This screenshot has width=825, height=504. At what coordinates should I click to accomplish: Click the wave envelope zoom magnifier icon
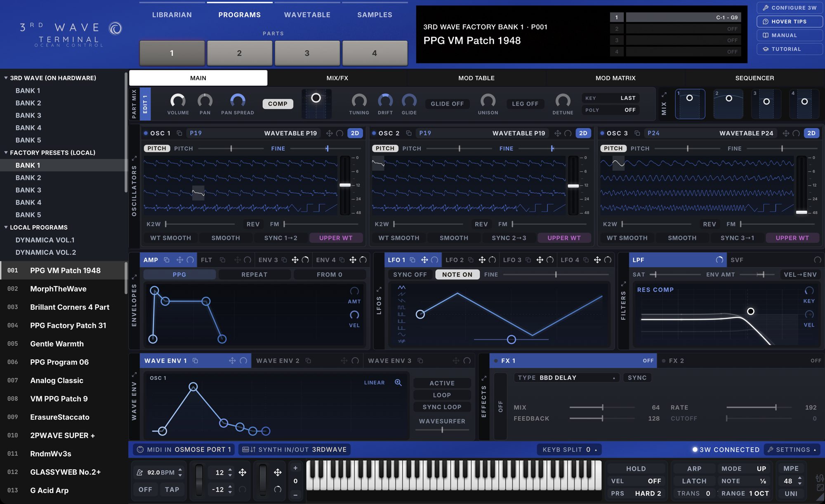click(x=398, y=382)
